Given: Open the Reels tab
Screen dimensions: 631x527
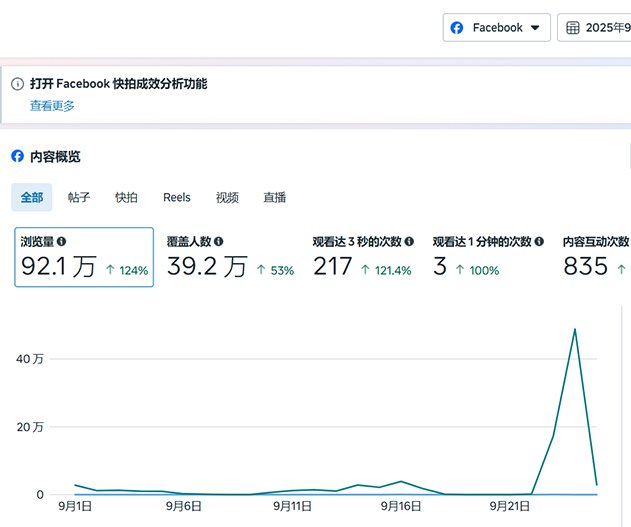Looking at the screenshot, I should (x=177, y=197).
